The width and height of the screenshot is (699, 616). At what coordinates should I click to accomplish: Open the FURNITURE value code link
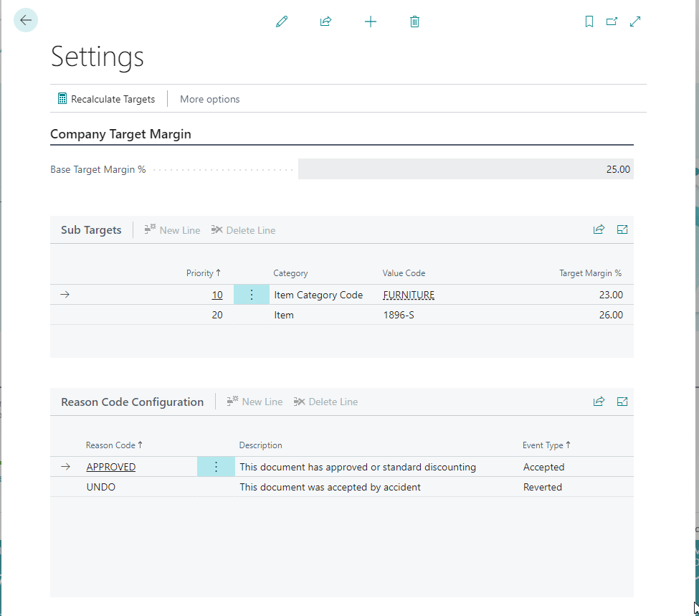(x=409, y=295)
